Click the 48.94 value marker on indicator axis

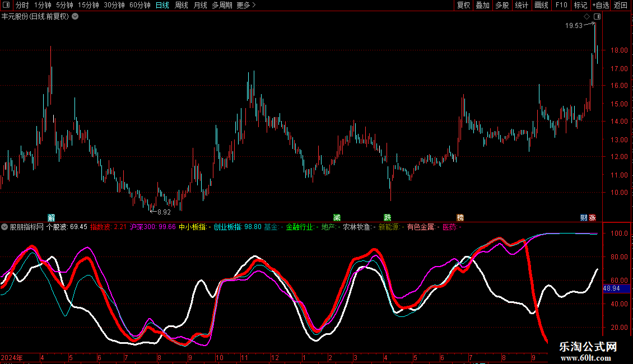[x=612, y=288]
